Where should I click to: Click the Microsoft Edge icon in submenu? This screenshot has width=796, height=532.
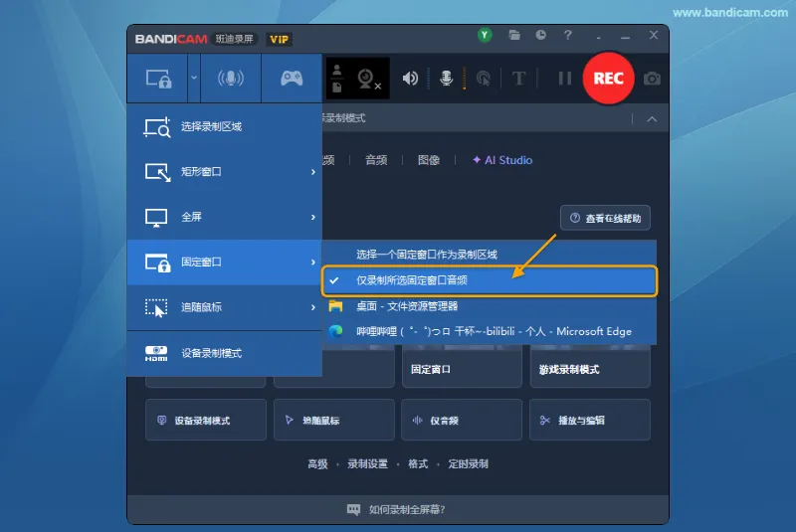(x=335, y=332)
